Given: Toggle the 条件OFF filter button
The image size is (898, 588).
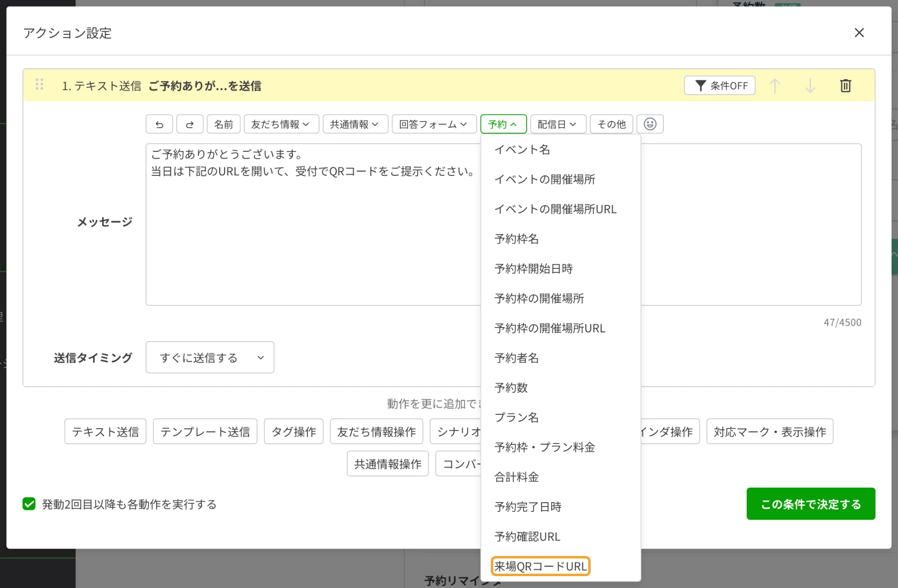Looking at the screenshot, I should click(x=720, y=86).
